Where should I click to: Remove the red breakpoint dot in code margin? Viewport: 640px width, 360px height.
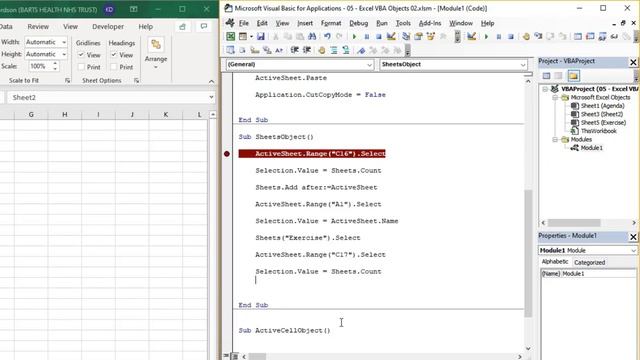pos(227,154)
